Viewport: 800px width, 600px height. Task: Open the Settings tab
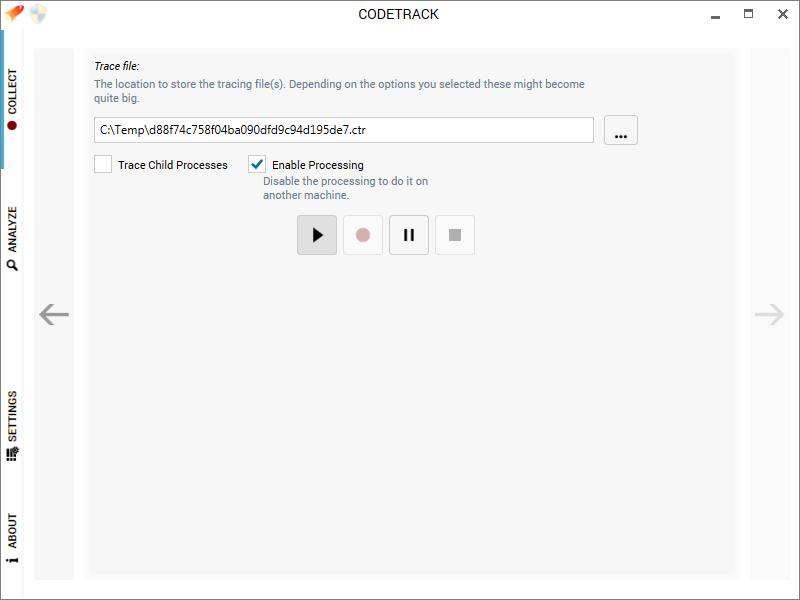(x=12, y=426)
